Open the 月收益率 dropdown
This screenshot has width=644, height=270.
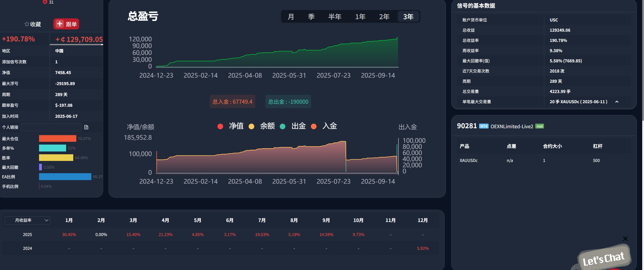click(x=28, y=220)
